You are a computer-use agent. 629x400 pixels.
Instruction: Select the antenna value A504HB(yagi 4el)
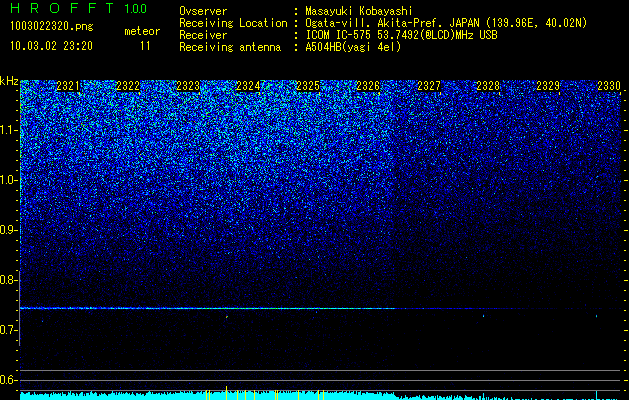pyautogui.click(x=353, y=47)
